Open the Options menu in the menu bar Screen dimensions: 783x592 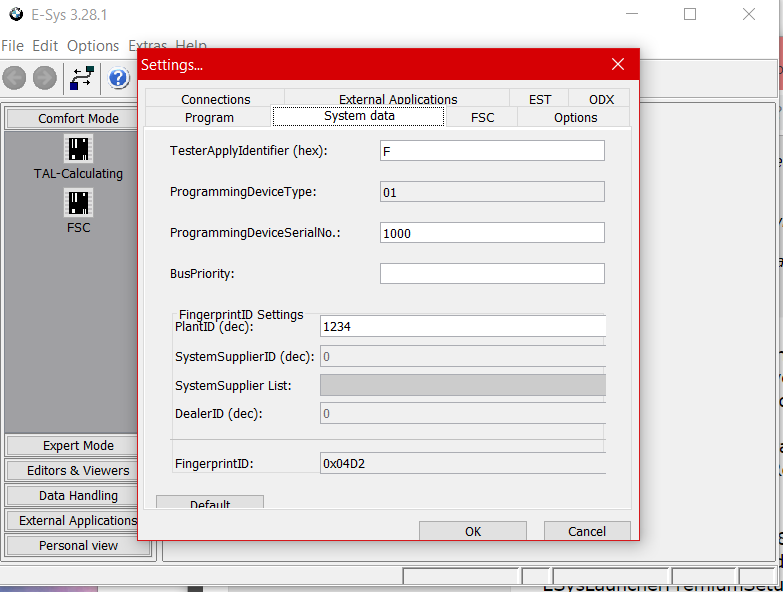pos(93,46)
